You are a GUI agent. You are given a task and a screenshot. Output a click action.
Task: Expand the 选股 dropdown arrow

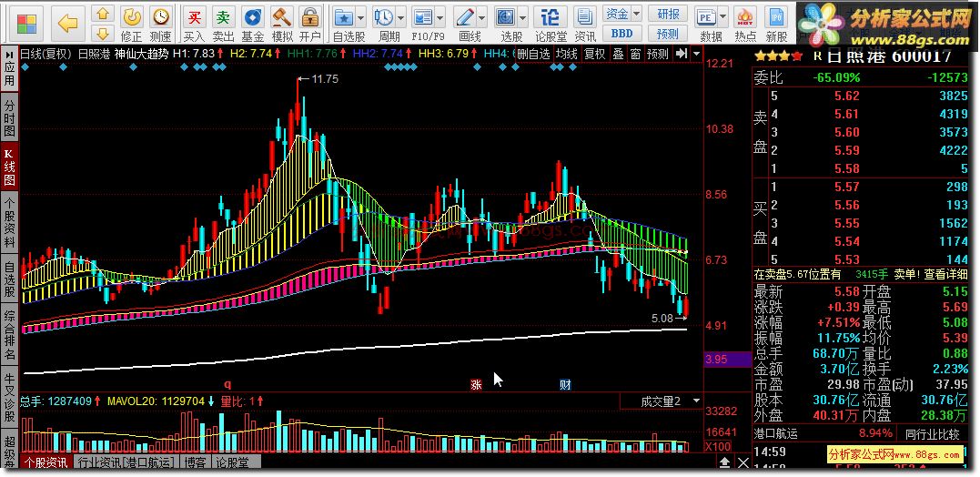(x=523, y=17)
